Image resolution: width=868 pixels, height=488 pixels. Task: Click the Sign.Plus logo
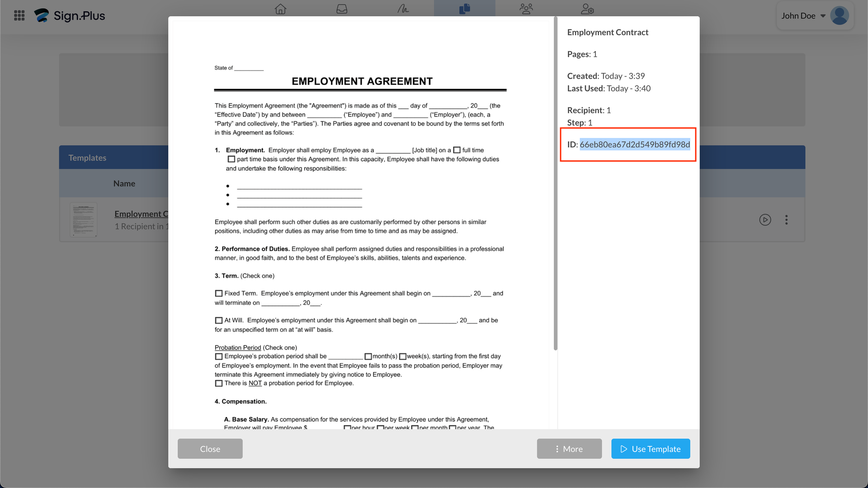(x=70, y=16)
